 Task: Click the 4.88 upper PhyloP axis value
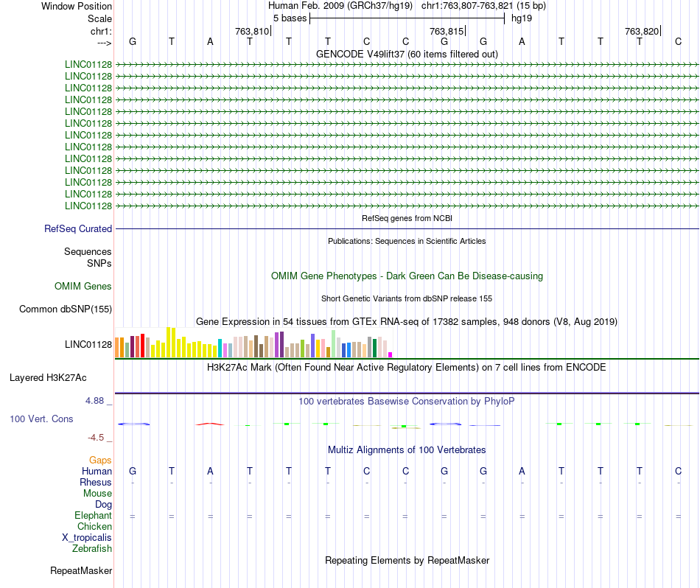click(x=94, y=401)
